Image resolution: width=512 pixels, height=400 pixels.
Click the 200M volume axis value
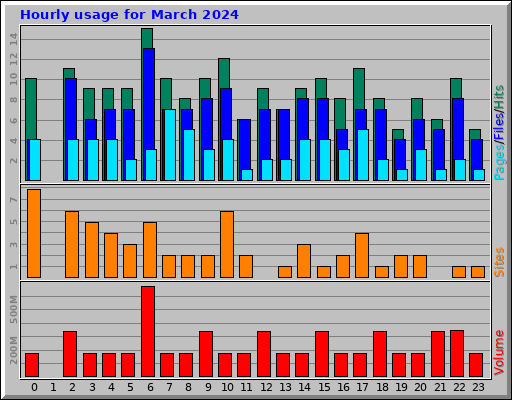click(x=13, y=350)
